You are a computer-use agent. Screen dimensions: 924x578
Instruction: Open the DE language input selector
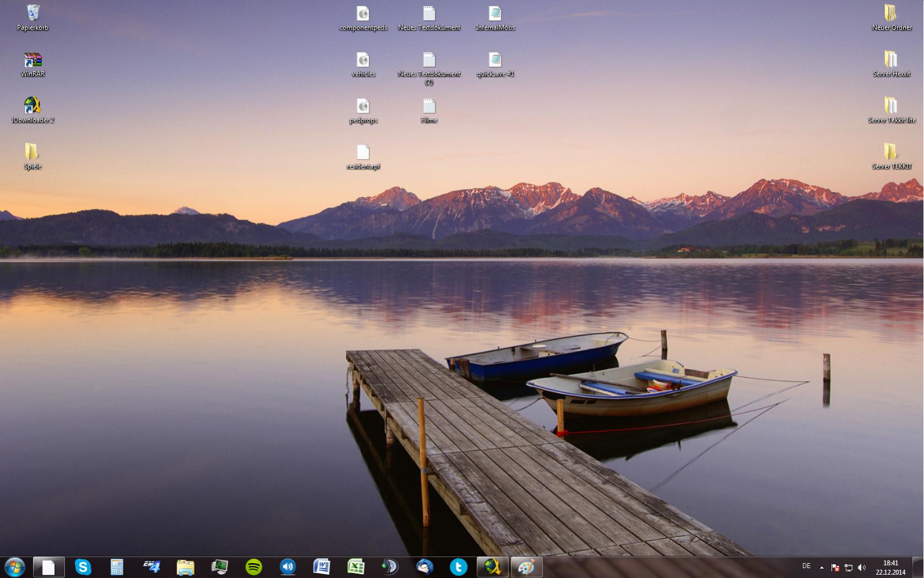[x=807, y=566]
